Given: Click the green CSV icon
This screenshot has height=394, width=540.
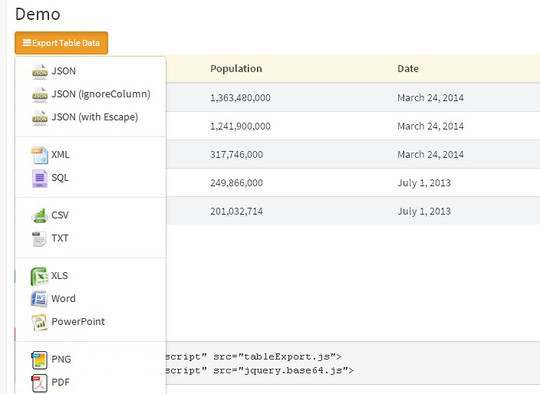Looking at the screenshot, I should click(40, 216).
